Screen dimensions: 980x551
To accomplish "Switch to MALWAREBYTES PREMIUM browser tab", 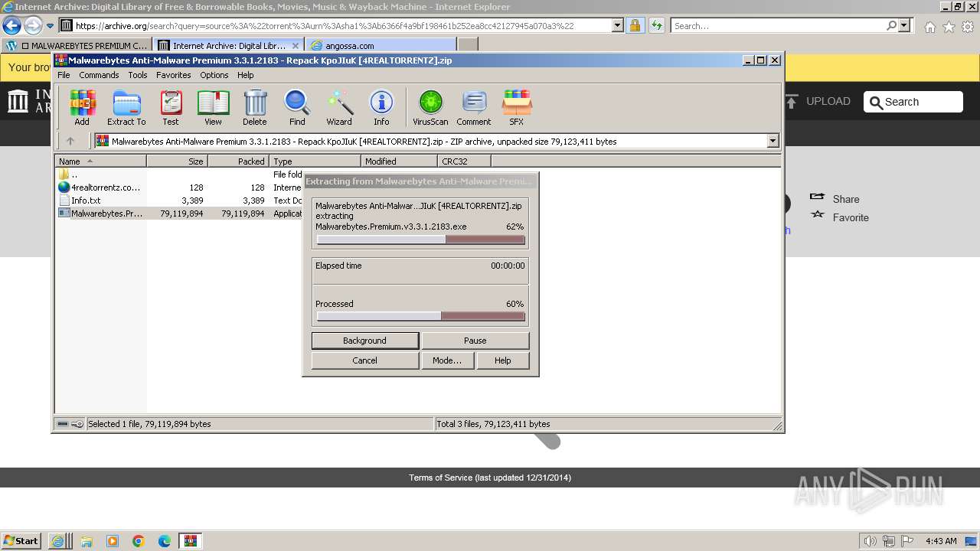I will (77, 46).
